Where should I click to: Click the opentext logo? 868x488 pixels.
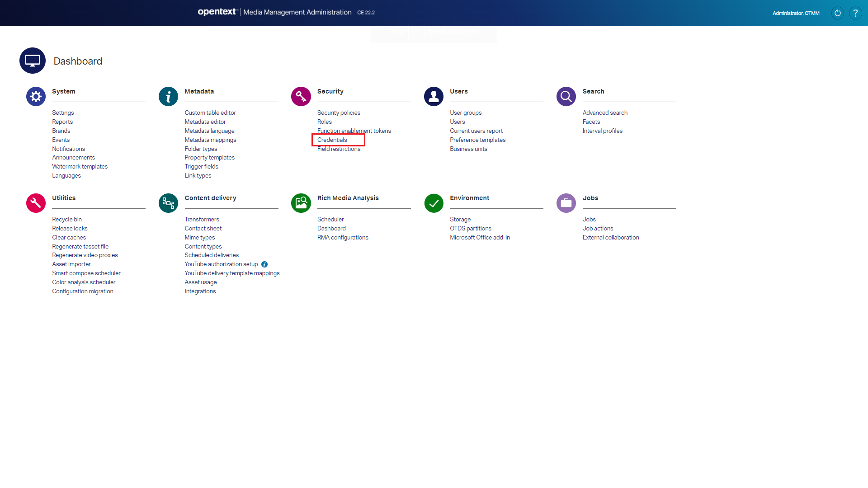pos(217,12)
